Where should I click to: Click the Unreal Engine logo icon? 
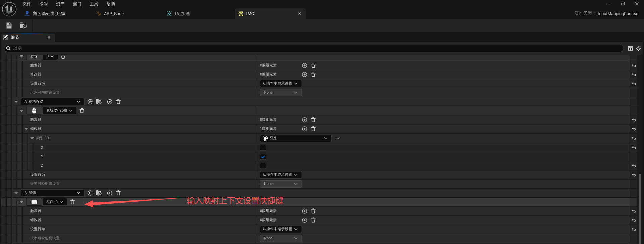tap(9, 9)
